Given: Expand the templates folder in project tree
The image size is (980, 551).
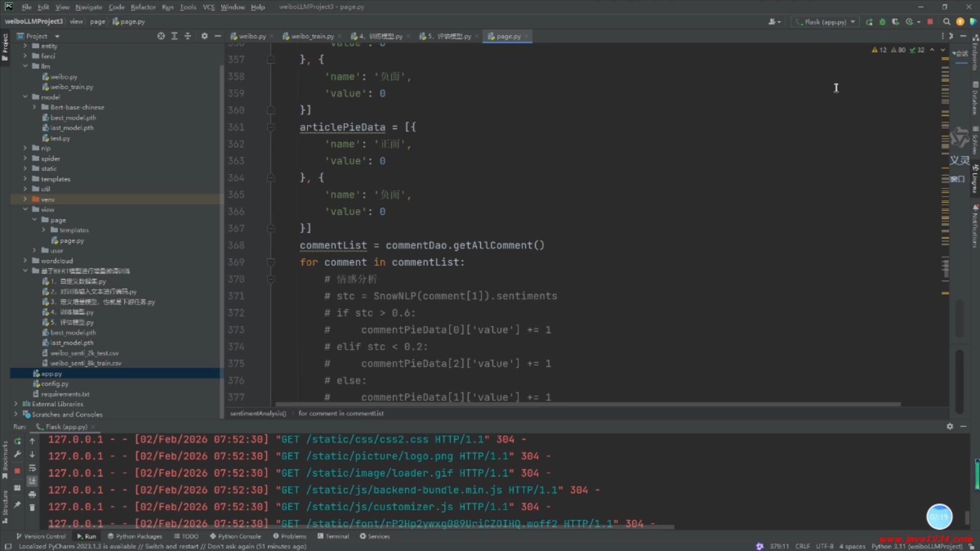Looking at the screenshot, I should 25,179.
